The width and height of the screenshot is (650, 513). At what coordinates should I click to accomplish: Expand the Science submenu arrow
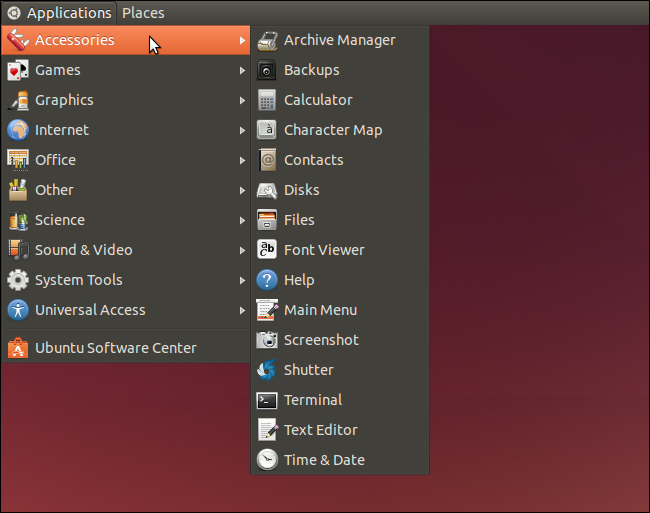(242, 220)
